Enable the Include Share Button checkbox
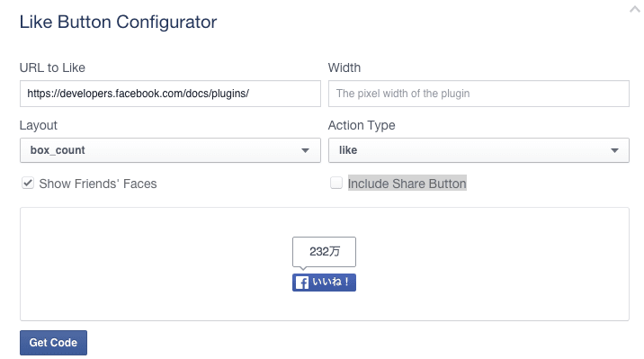Image resolution: width=644 pixels, height=359 pixels. [x=336, y=183]
